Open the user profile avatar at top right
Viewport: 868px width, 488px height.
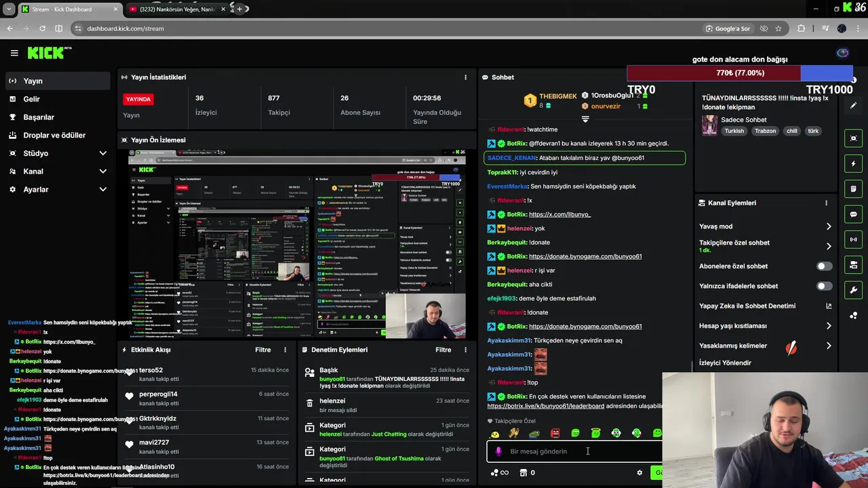coord(843,53)
